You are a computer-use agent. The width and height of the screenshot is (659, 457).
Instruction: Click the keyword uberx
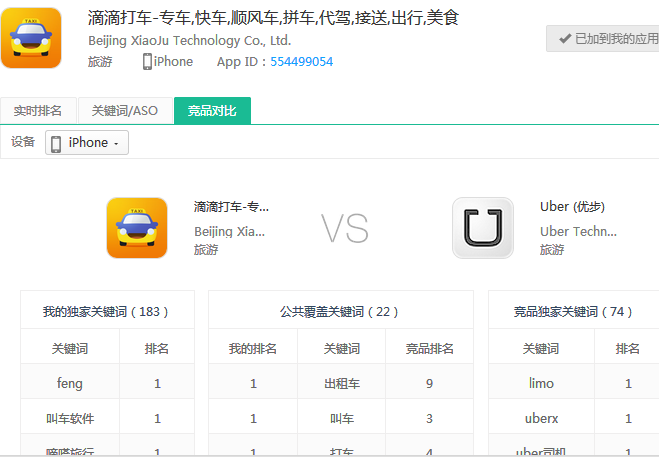tap(540, 418)
